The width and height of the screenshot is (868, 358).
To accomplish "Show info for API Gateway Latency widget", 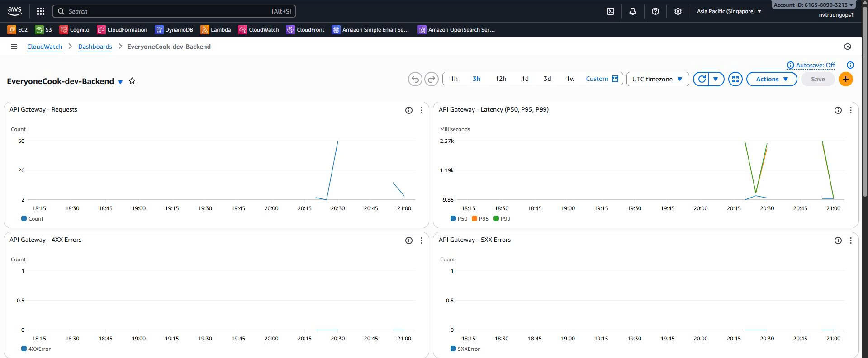I will coord(838,110).
